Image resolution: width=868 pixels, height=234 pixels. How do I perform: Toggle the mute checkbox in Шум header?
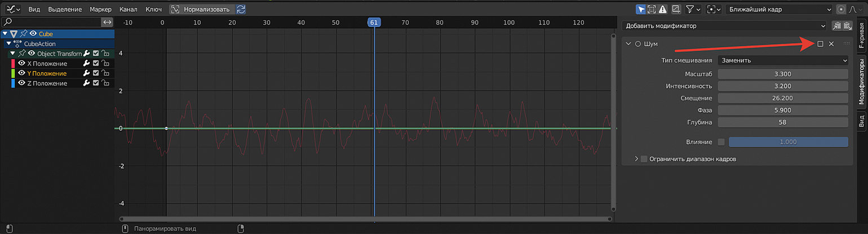pos(820,44)
